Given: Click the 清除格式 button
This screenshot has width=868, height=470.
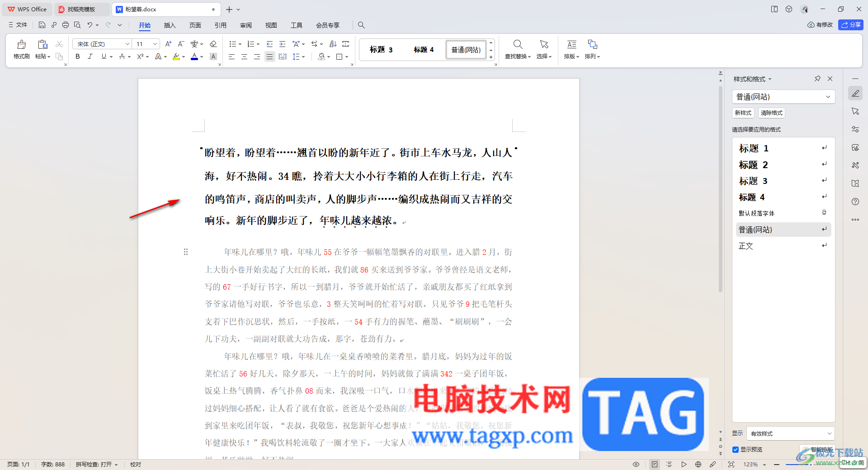Looking at the screenshot, I should (771, 113).
